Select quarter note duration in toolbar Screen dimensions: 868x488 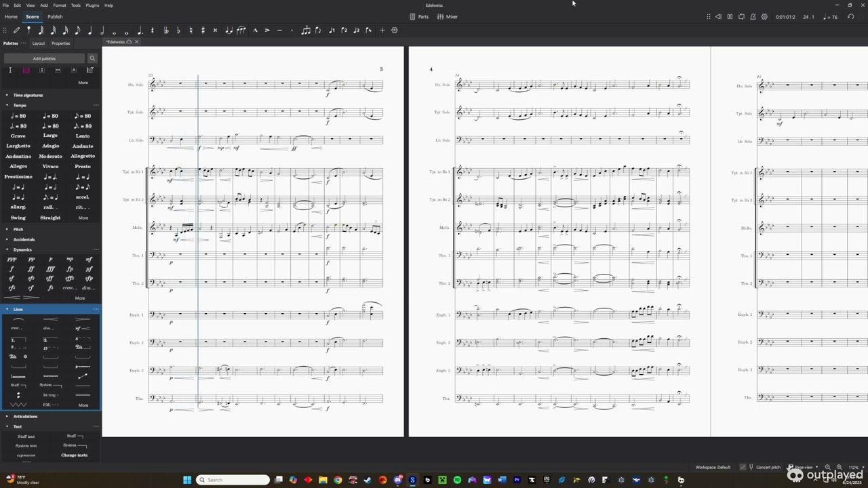point(90,30)
